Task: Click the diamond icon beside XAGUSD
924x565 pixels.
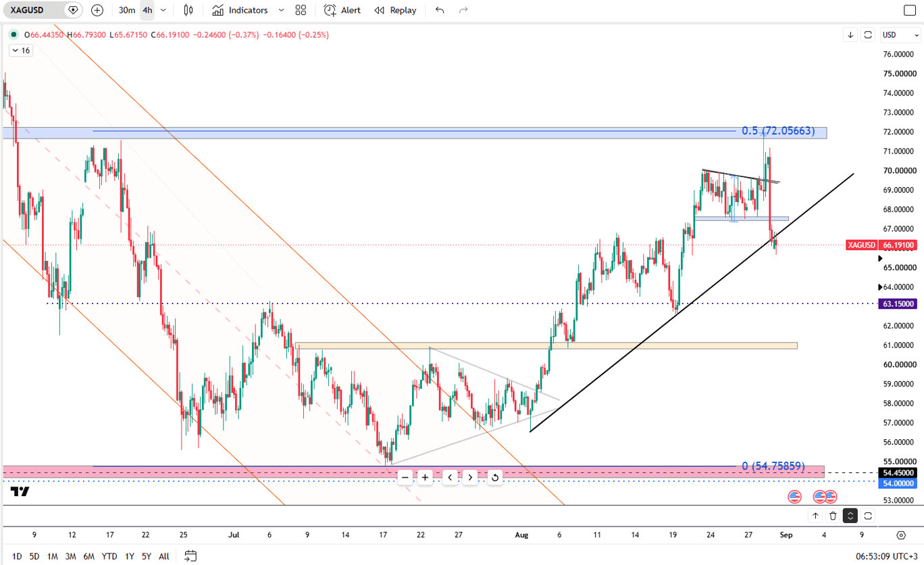Action: pyautogui.click(x=74, y=10)
